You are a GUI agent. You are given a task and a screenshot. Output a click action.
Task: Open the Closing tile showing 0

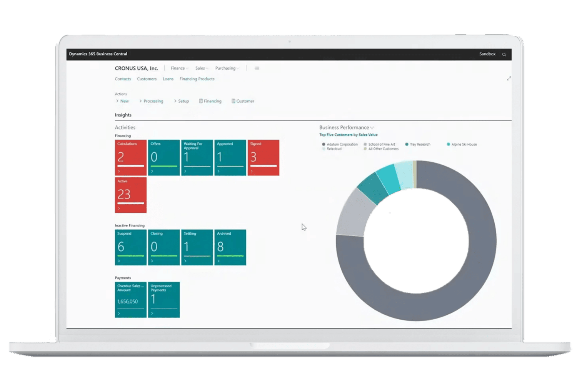coord(164,247)
